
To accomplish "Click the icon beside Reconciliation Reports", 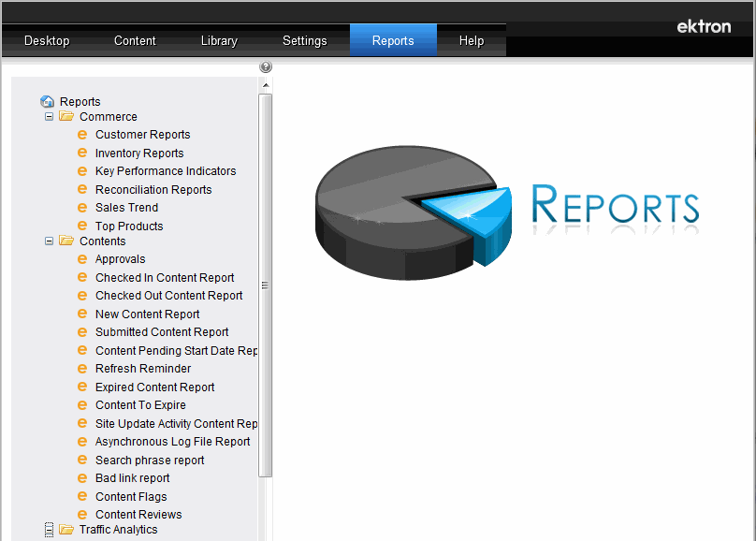I will [82, 189].
